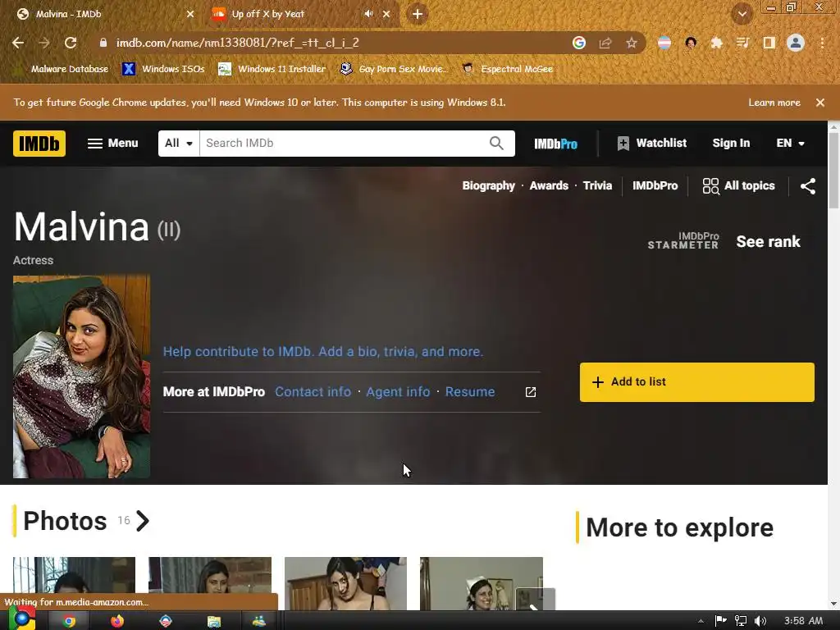Open Windows 11 Installer bookmark

tap(272, 69)
